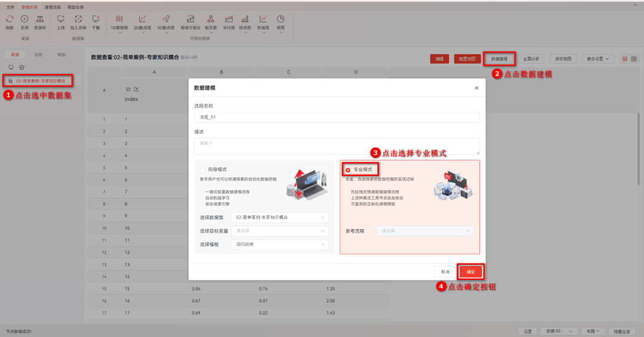Click the 设置 button in status bar
This screenshot has height=337, width=644.
point(528,331)
